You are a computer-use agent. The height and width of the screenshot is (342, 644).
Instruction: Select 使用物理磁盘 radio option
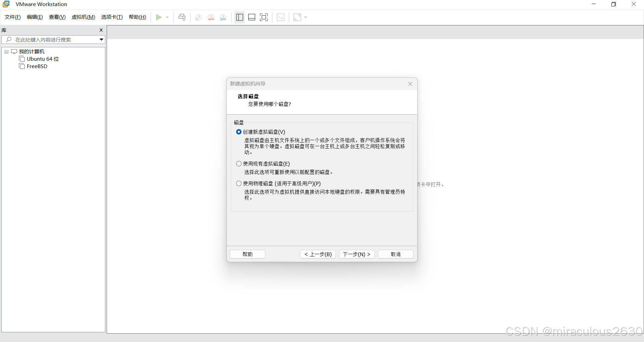(x=239, y=183)
